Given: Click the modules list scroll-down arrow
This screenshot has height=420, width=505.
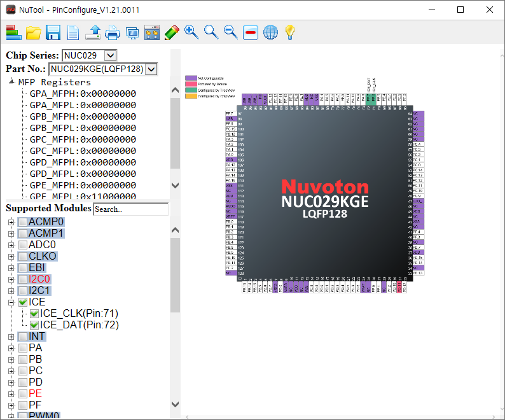Looking at the screenshot, I should point(175,404).
